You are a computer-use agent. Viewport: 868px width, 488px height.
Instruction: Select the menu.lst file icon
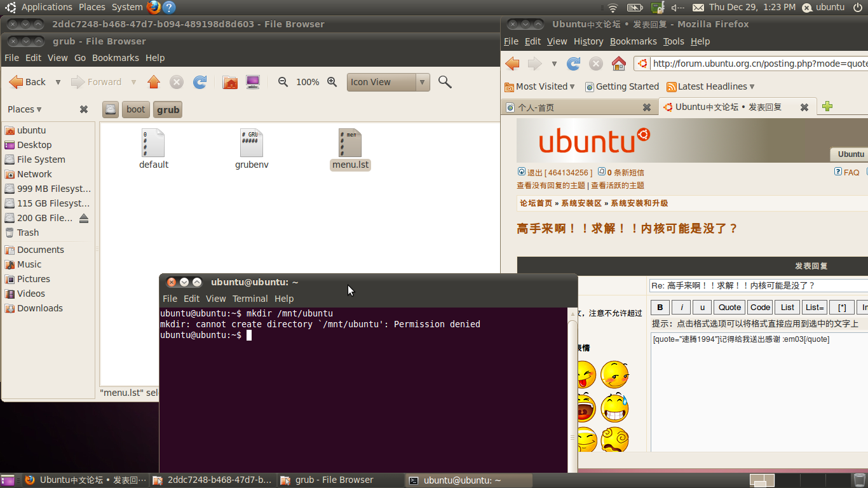(x=350, y=143)
